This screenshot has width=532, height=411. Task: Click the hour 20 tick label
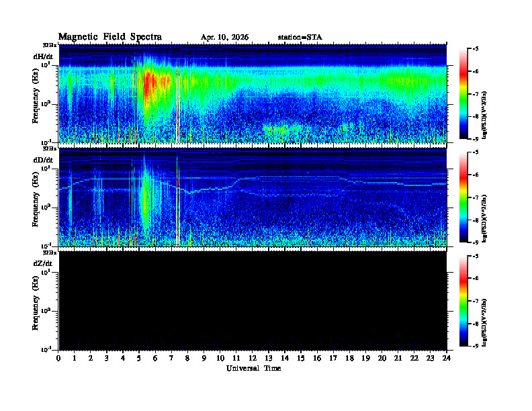pos(382,358)
